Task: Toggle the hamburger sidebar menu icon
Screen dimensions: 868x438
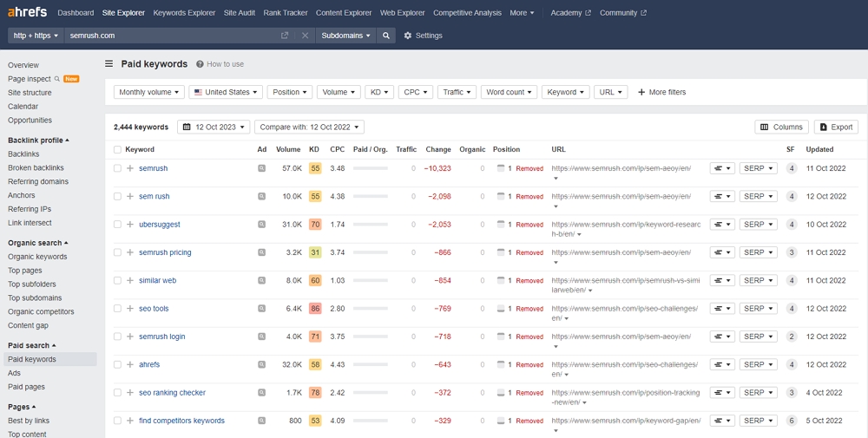Action: pyautogui.click(x=109, y=63)
